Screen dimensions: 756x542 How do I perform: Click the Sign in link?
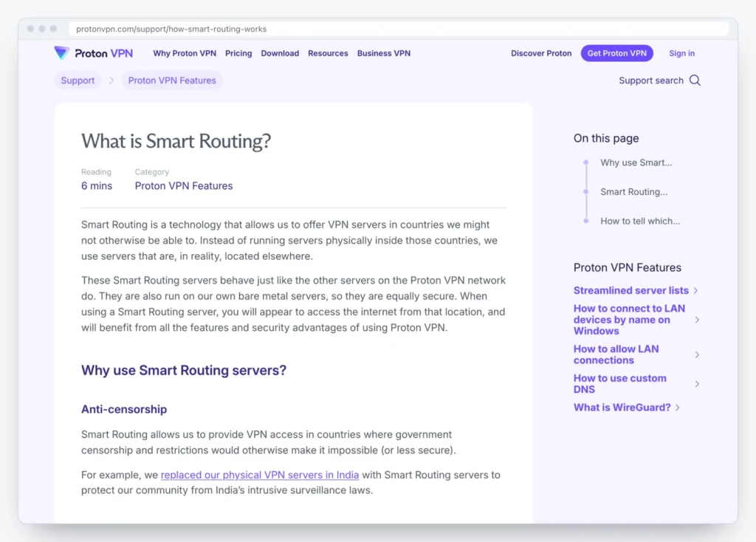pyautogui.click(x=681, y=53)
